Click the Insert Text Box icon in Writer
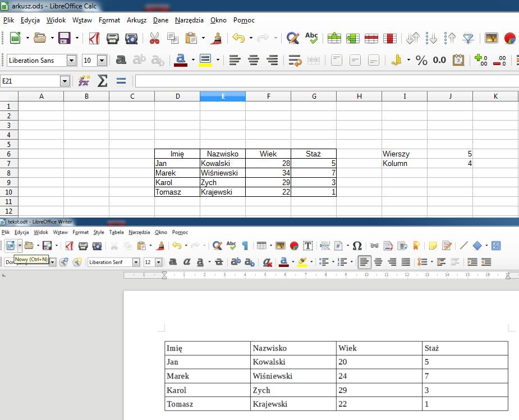 [x=308, y=246]
